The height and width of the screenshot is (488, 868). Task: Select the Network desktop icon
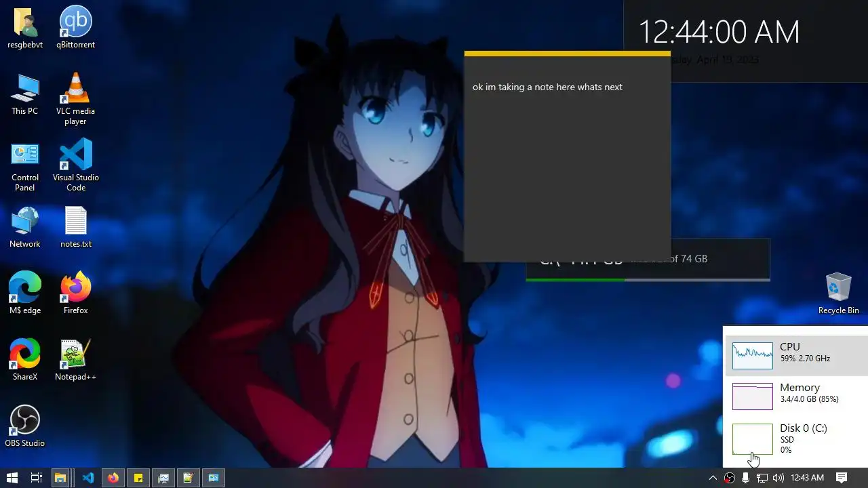click(25, 227)
